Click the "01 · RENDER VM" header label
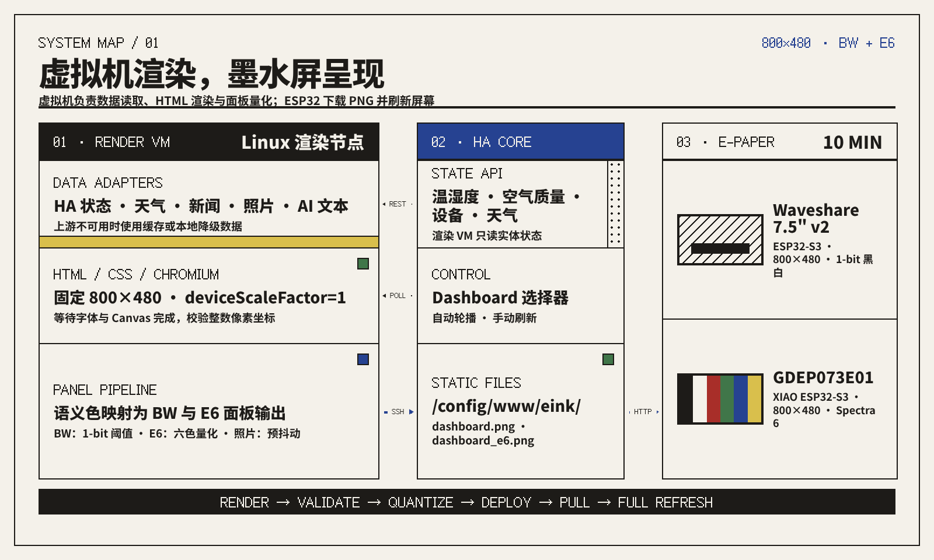Screen dimensions: 934x560 (111, 142)
